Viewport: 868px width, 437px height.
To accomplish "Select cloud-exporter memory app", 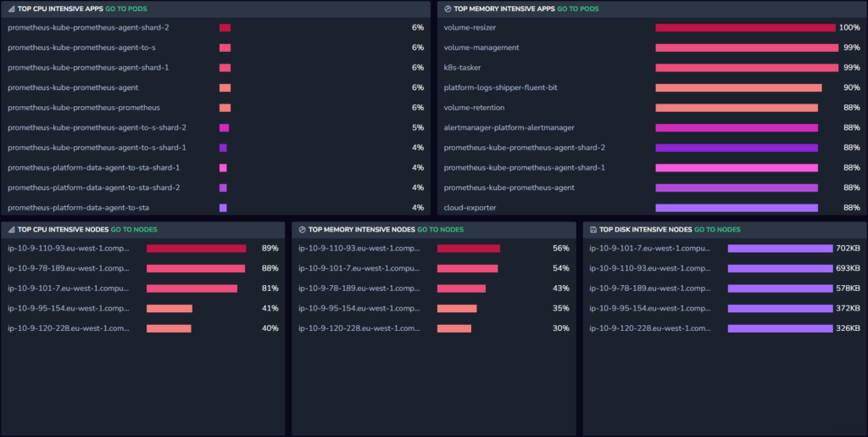I will tap(470, 208).
